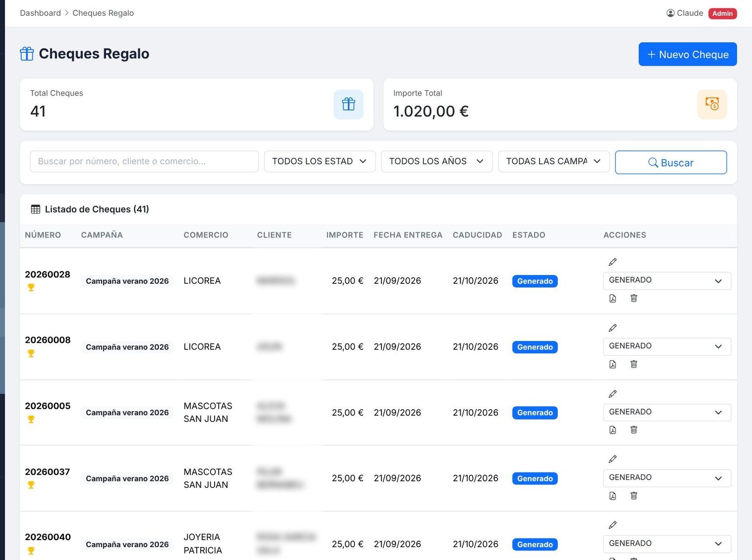Image resolution: width=752 pixels, height=560 pixels.
Task: Open the TODOS LOS AÑOS dropdown
Action: coord(437,162)
